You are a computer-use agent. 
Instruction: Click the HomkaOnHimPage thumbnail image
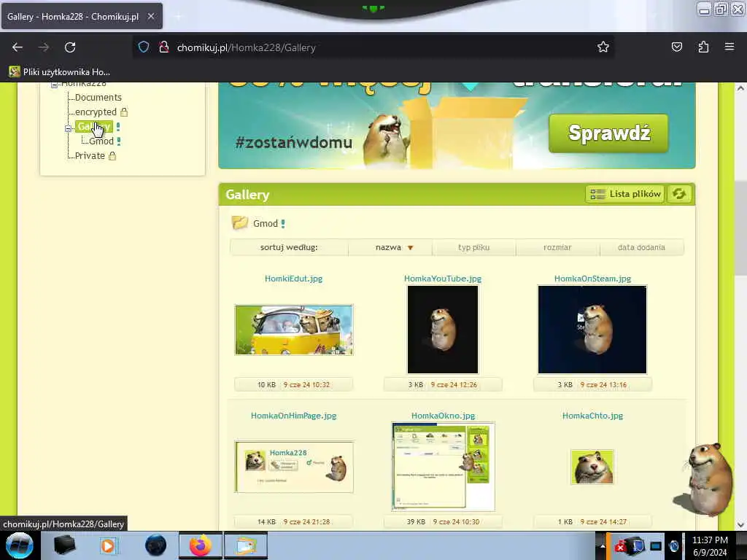point(294,467)
